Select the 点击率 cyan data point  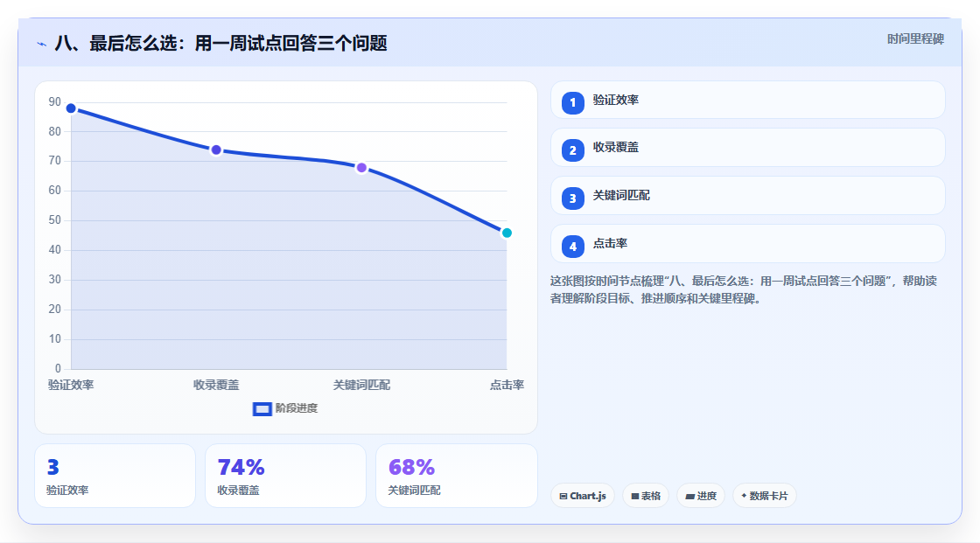(507, 233)
